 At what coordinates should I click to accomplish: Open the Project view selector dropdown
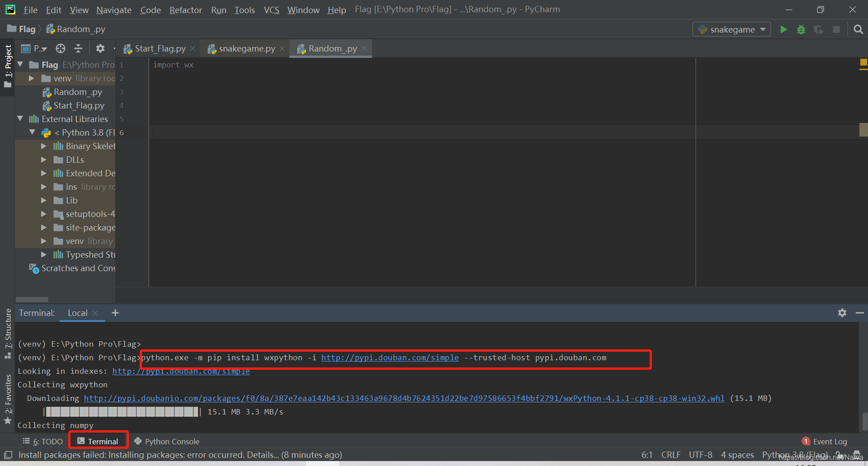34,48
